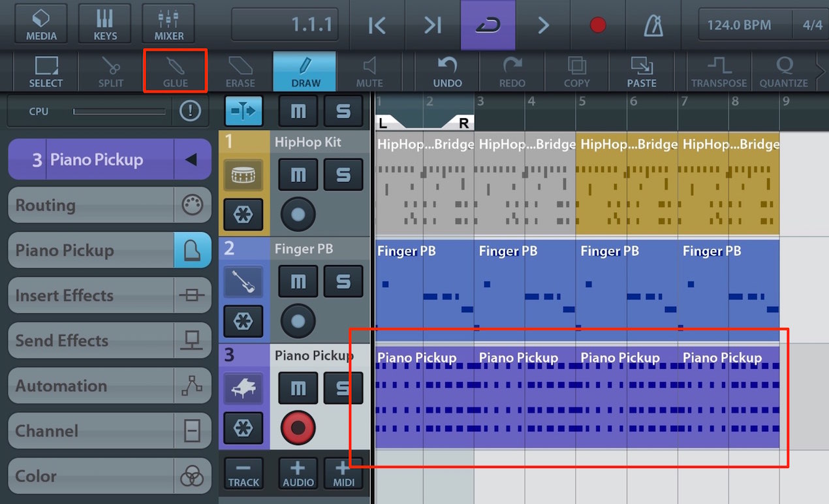This screenshot has width=829, height=504.
Task: Select the first Piano Pickup MIDI event
Action: tap(425, 397)
